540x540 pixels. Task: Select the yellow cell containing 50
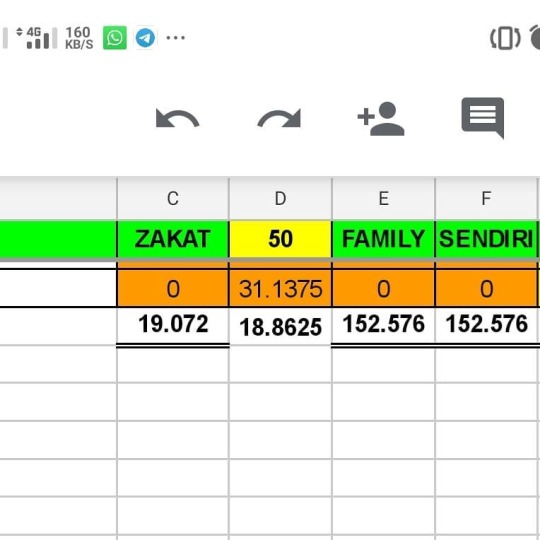click(x=280, y=239)
